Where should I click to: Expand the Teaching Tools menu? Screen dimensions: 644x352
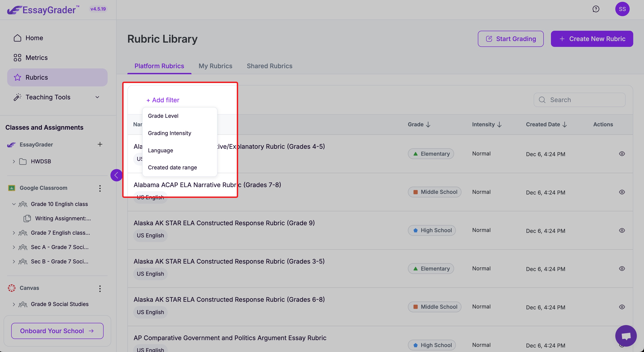[97, 97]
